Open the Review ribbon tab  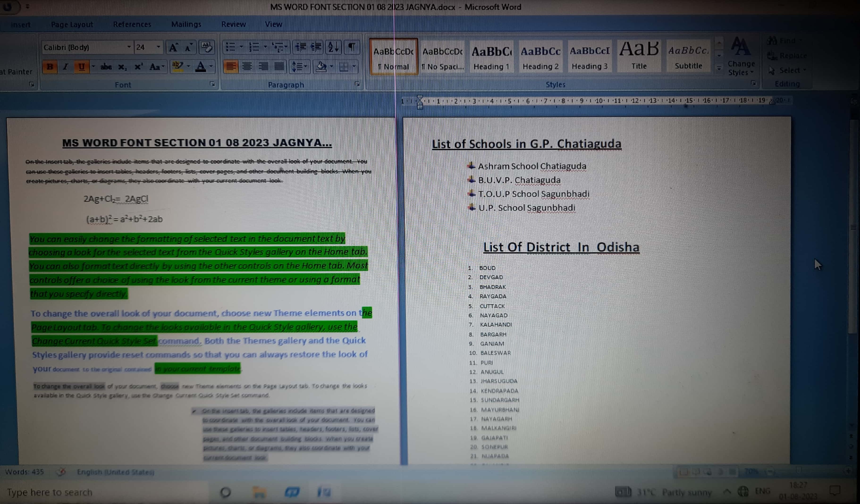click(233, 24)
